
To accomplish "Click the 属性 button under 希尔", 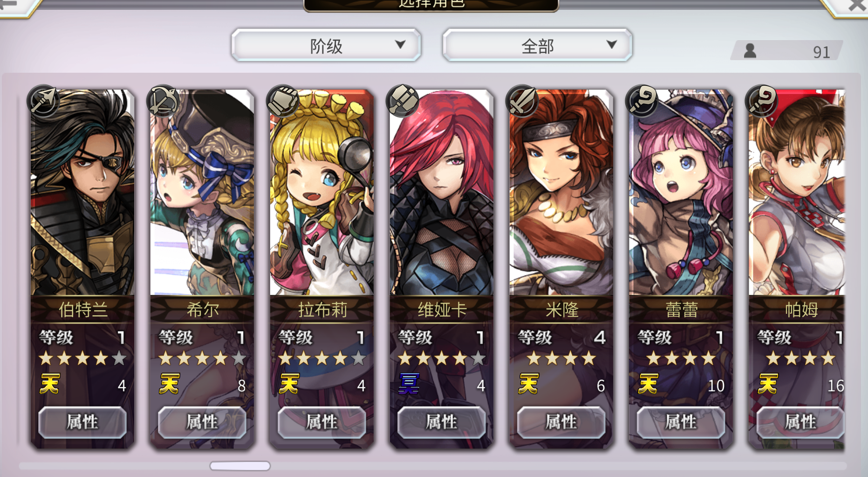I will pyautogui.click(x=202, y=422).
